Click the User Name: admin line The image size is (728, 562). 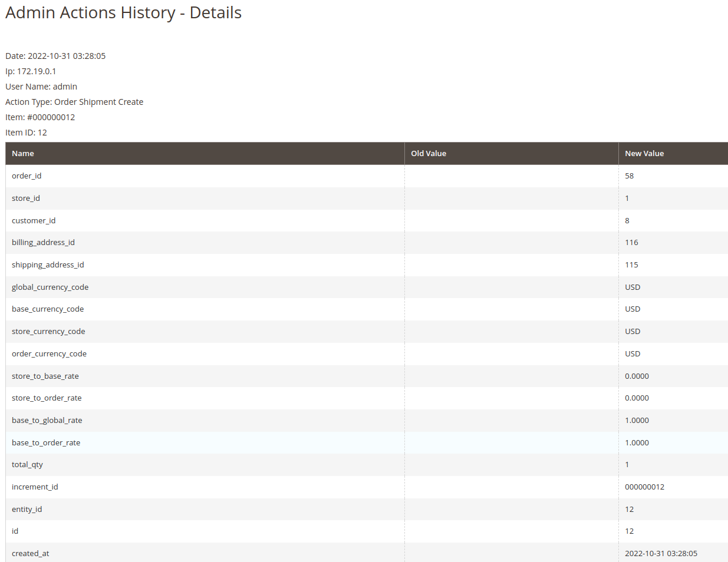tap(41, 87)
